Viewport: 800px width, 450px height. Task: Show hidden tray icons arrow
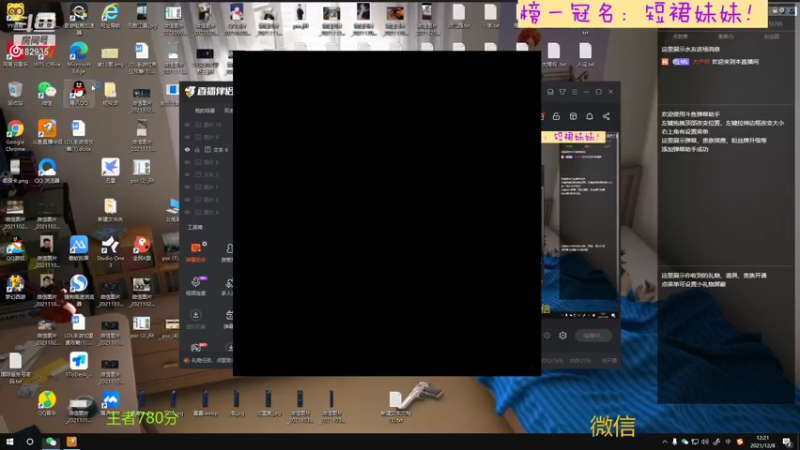(x=664, y=442)
